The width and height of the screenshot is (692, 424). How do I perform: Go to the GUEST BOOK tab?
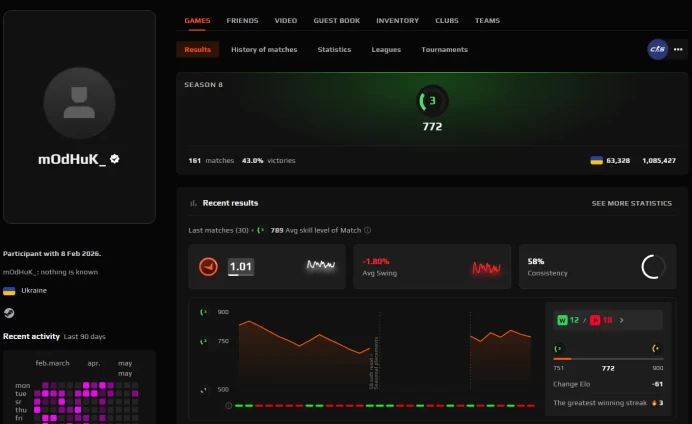pyautogui.click(x=337, y=20)
